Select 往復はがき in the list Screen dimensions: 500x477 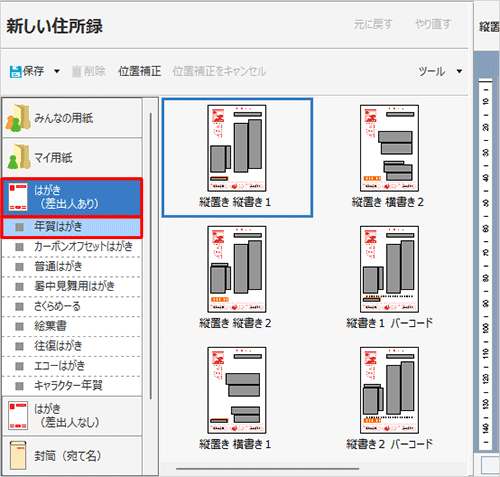72,346
